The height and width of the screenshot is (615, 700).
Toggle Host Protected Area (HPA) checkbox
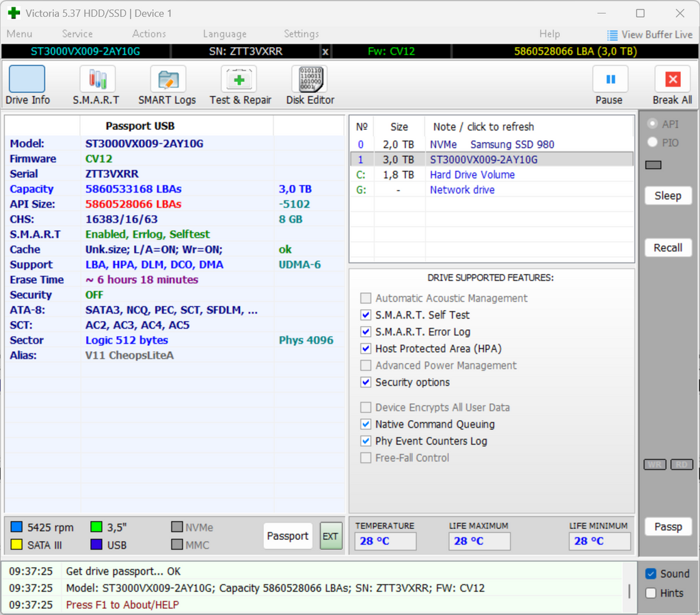[x=366, y=348]
